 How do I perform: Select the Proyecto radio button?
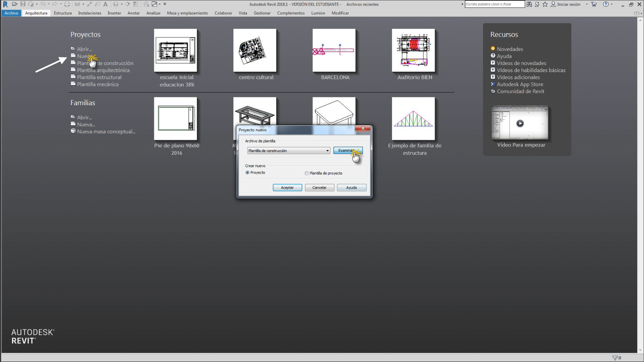tap(248, 173)
